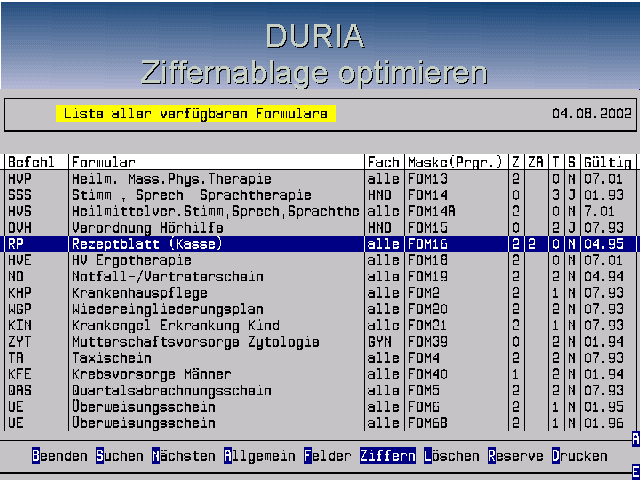Select the HV Ergotherapie form

[320, 260]
